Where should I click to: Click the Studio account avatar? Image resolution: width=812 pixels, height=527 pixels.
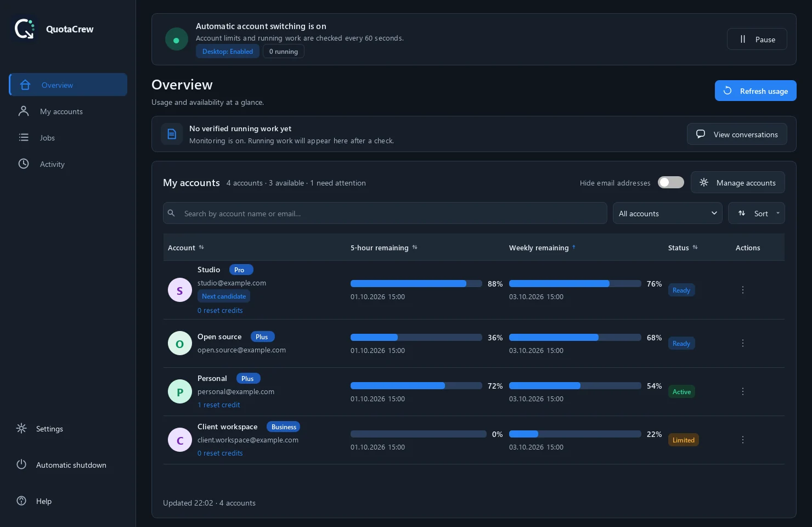179,290
